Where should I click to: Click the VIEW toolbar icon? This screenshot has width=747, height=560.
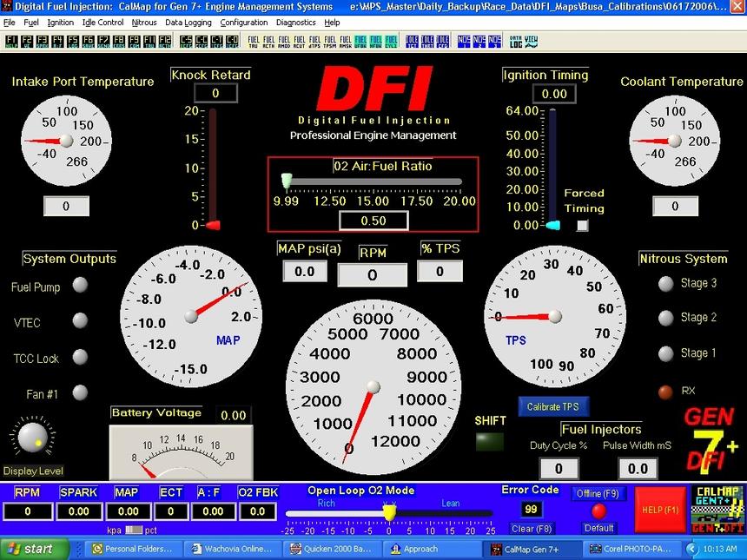coord(531,41)
